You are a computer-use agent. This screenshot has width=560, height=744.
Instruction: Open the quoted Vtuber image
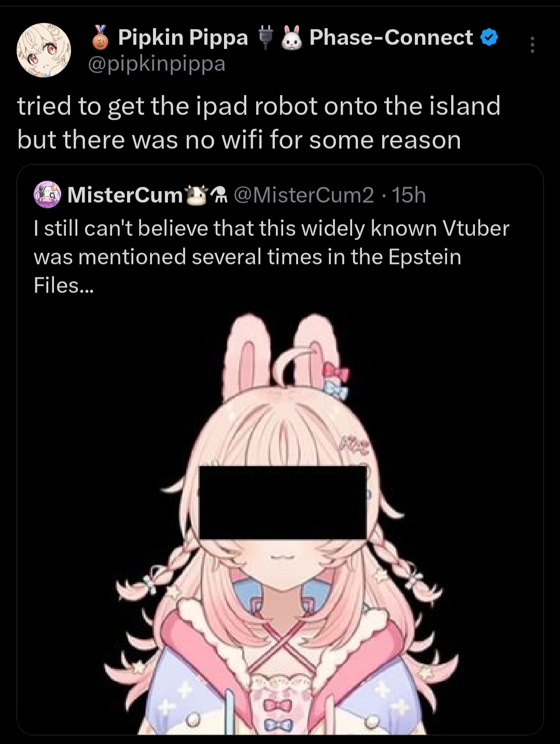tap(280, 519)
